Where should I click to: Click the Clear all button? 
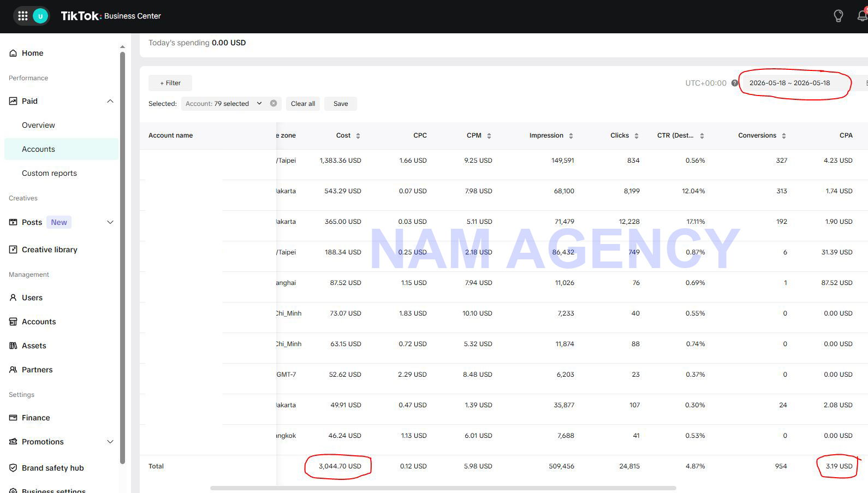point(303,104)
